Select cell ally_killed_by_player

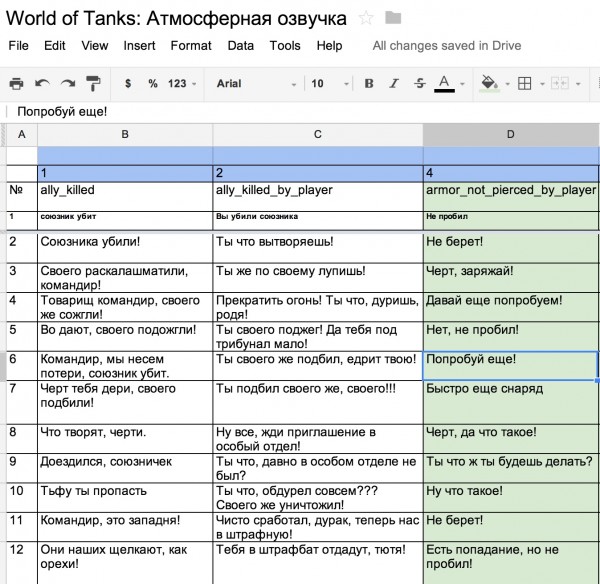tap(318, 196)
